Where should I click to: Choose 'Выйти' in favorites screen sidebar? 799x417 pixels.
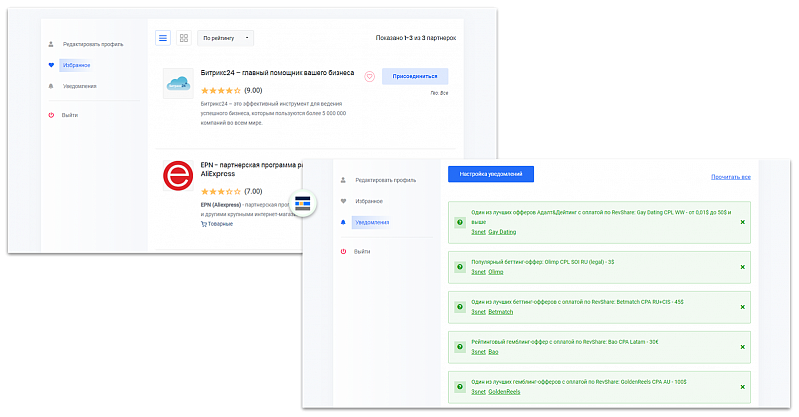(70, 115)
